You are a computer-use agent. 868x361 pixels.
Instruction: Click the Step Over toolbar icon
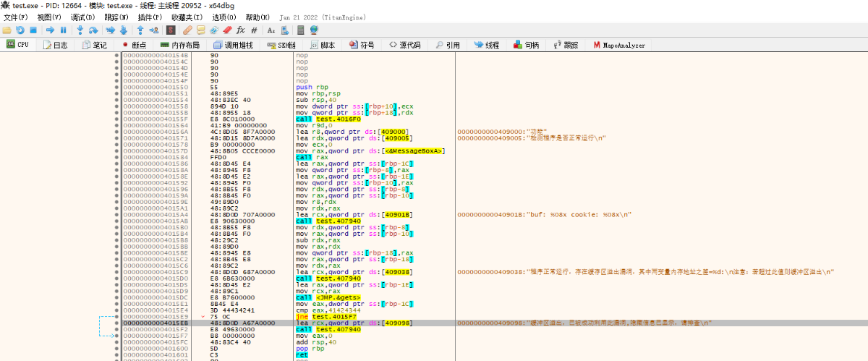94,30
